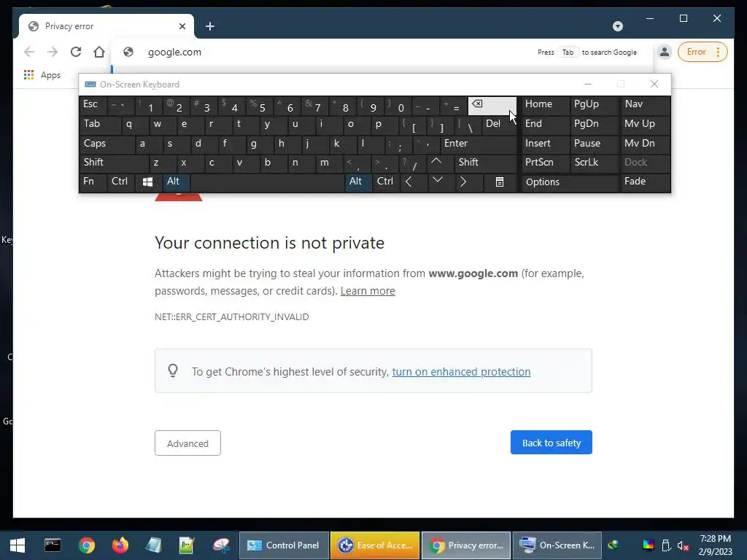Viewport: 747px width, 560px height.
Task: Tap the PrtScn key
Action: 545,163
